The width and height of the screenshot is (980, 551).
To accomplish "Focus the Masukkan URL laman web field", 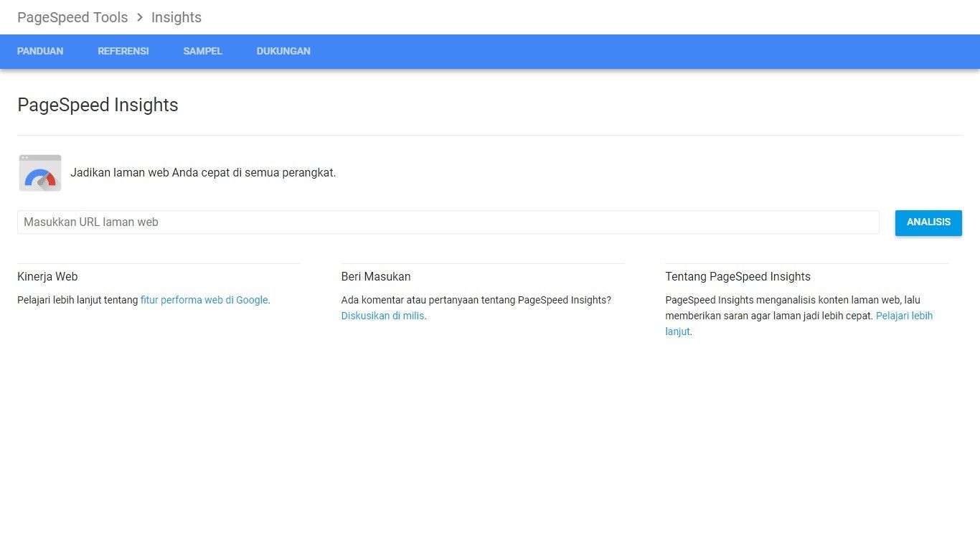I will point(448,222).
